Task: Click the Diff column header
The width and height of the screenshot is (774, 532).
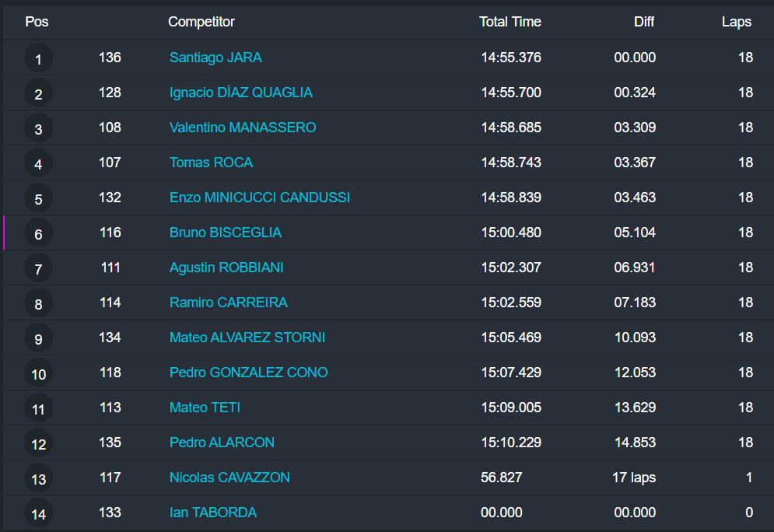Action: [644, 22]
